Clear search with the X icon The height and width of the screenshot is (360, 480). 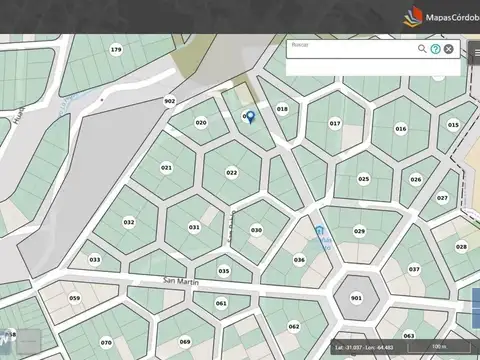click(449, 49)
